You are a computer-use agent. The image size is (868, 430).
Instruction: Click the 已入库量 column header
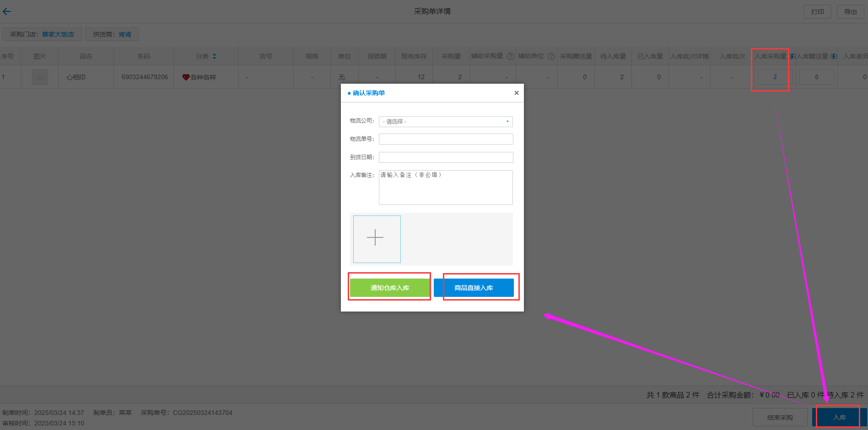[x=650, y=56]
